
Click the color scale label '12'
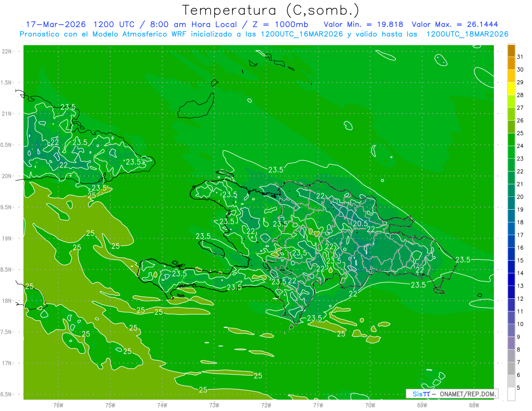pos(520,298)
